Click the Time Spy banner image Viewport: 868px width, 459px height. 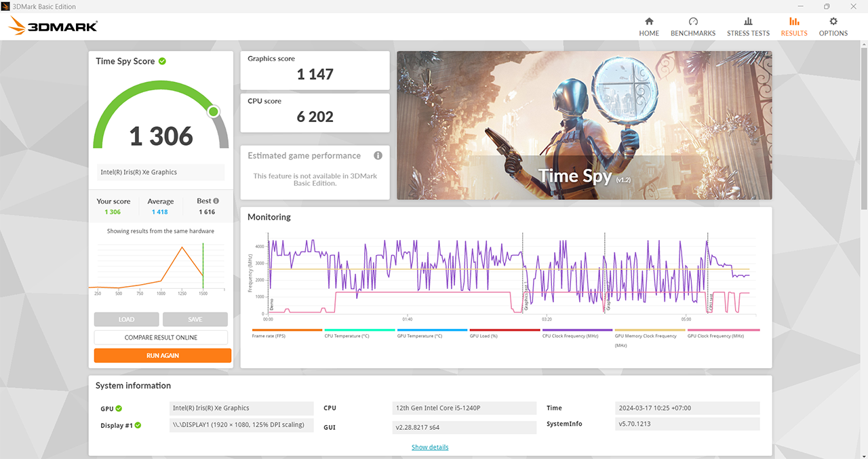pos(584,125)
